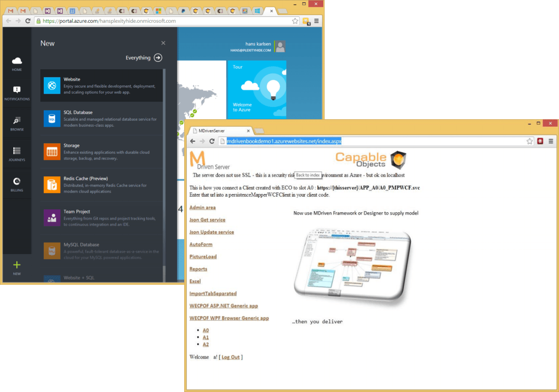Reload the MDrivenServer page
Image resolution: width=559 pixels, height=392 pixels.
[x=212, y=141]
